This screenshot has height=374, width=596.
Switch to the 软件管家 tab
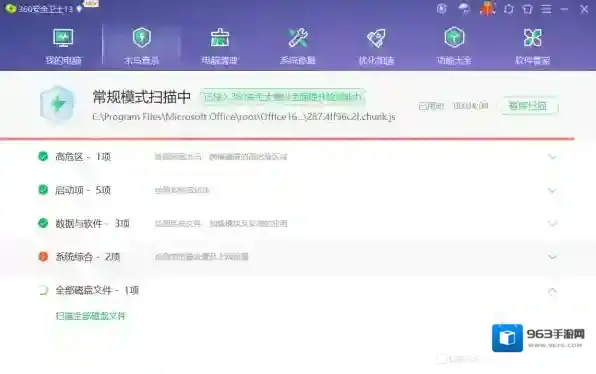533,47
